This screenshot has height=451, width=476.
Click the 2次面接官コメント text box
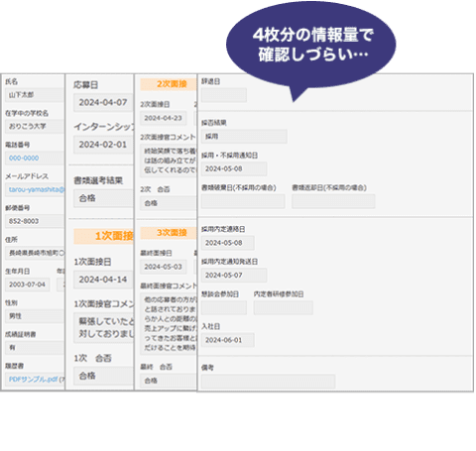(169, 161)
